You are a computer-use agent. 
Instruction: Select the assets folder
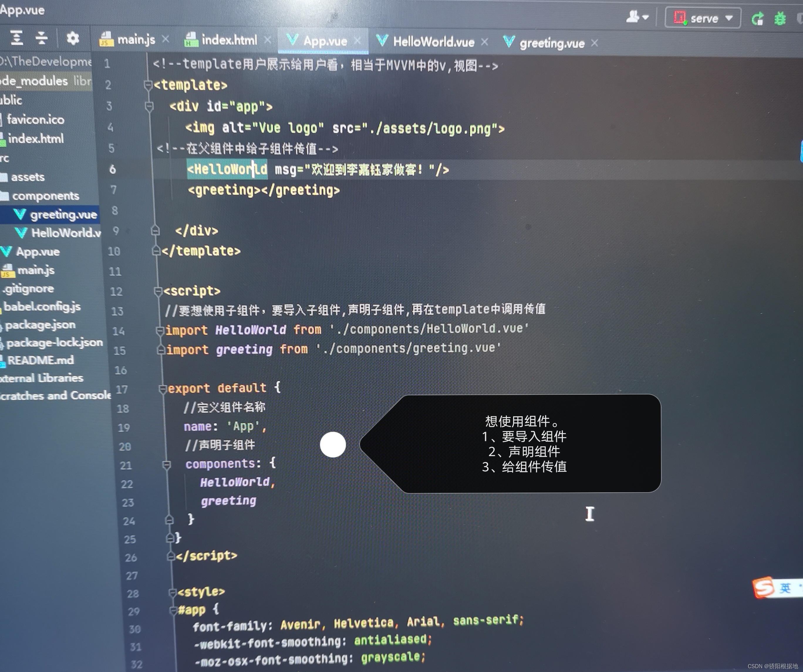coord(23,177)
